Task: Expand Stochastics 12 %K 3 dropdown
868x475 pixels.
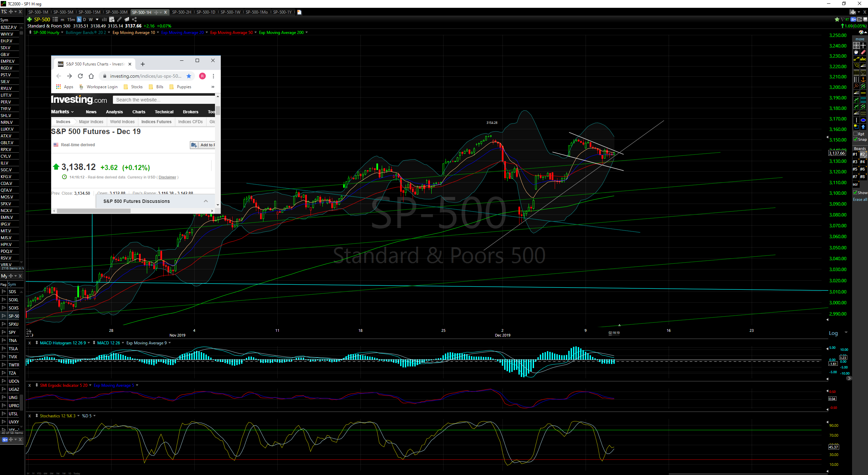Action: coord(78,416)
